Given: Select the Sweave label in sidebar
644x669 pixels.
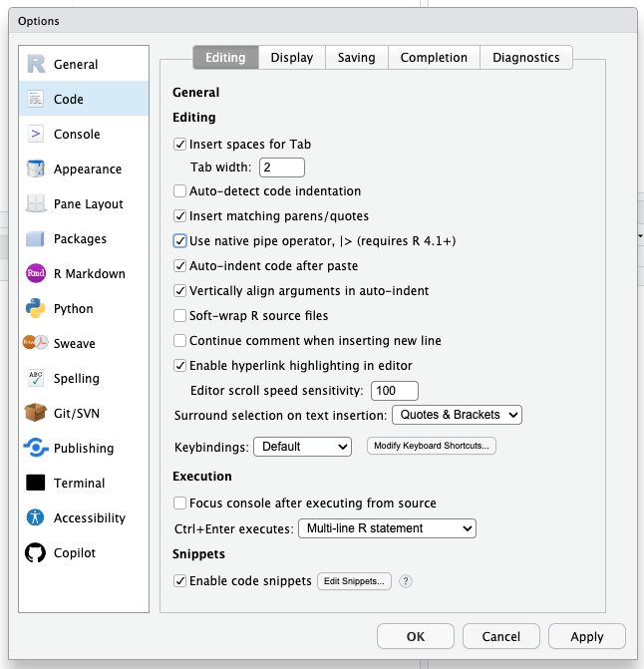Looking at the screenshot, I should (x=75, y=343).
